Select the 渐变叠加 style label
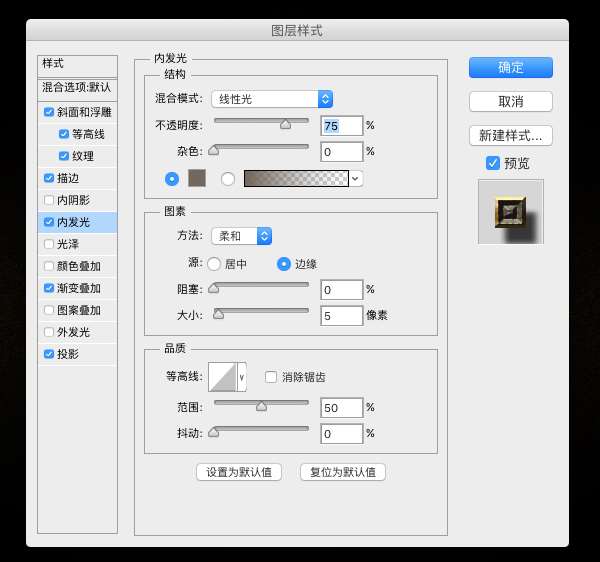The image size is (600, 562). click(x=79, y=288)
